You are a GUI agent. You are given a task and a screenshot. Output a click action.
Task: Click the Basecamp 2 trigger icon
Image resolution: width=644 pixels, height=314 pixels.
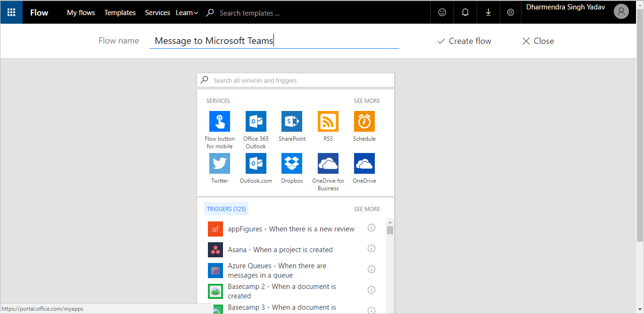(x=215, y=291)
